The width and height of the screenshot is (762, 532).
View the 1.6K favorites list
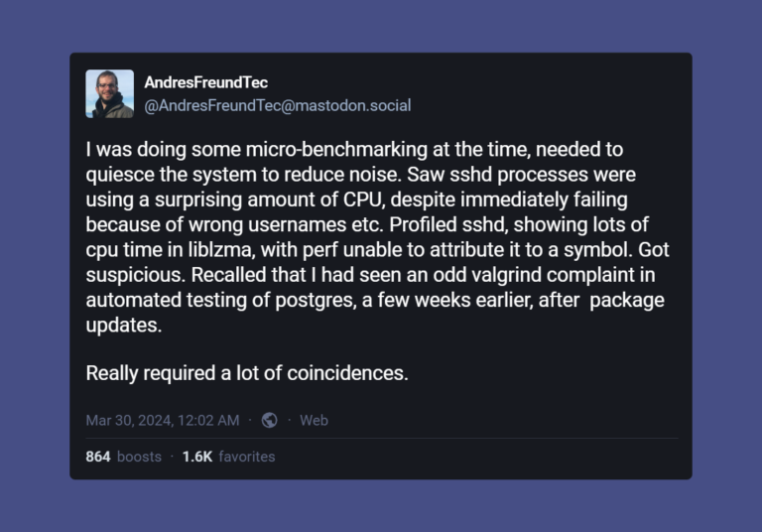(228, 457)
